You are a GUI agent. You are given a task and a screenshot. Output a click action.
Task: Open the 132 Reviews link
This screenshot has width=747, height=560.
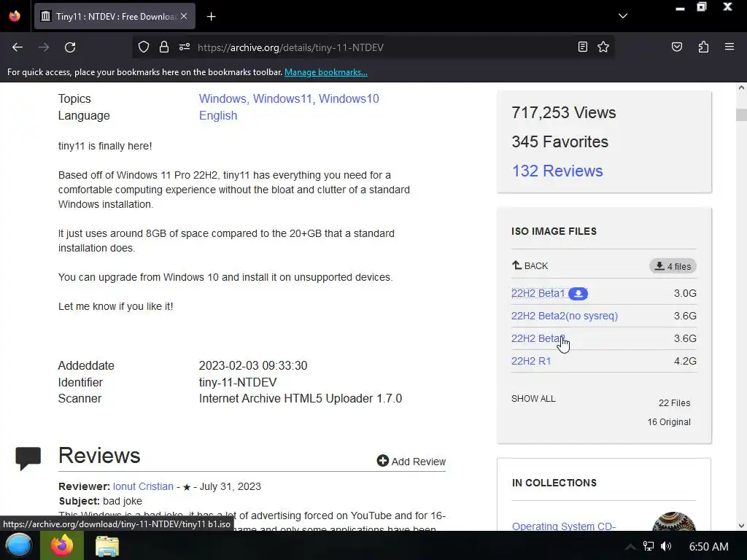click(x=557, y=171)
